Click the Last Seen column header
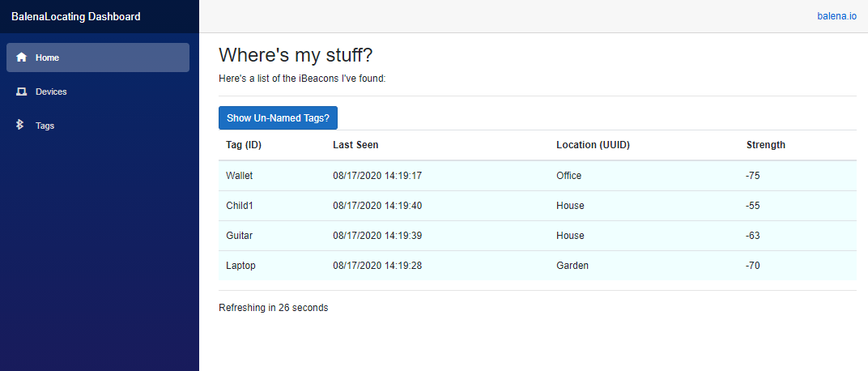The image size is (868, 371). (x=355, y=145)
